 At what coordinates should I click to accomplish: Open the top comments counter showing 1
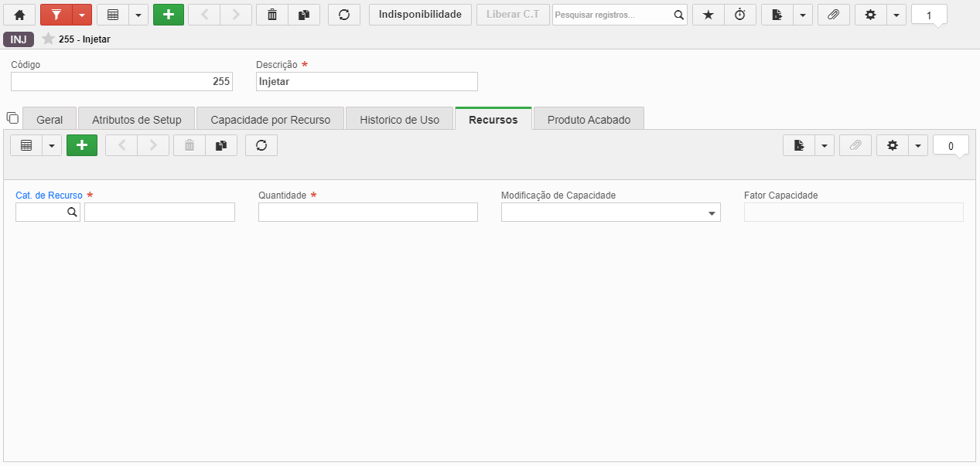pos(929,15)
